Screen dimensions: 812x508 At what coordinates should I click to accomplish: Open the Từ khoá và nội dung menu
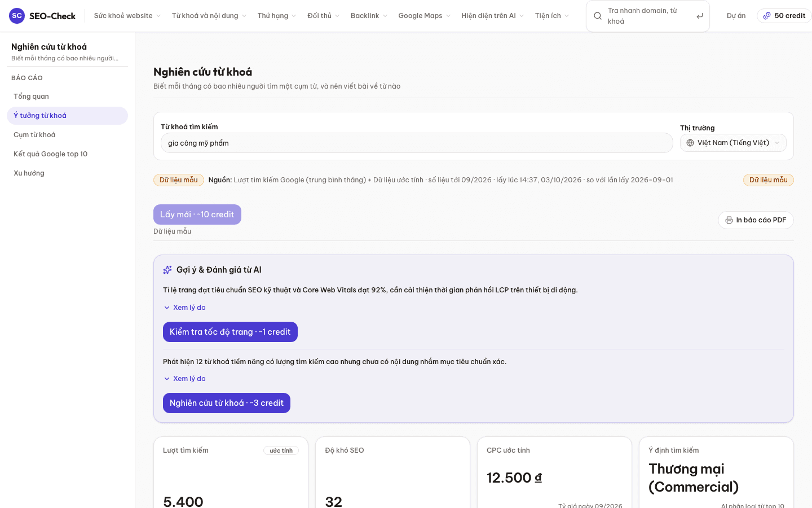209,16
